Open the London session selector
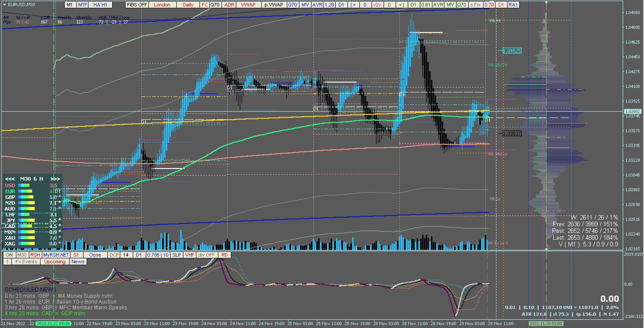Viewport: 644px width, 328px height. click(162, 5)
